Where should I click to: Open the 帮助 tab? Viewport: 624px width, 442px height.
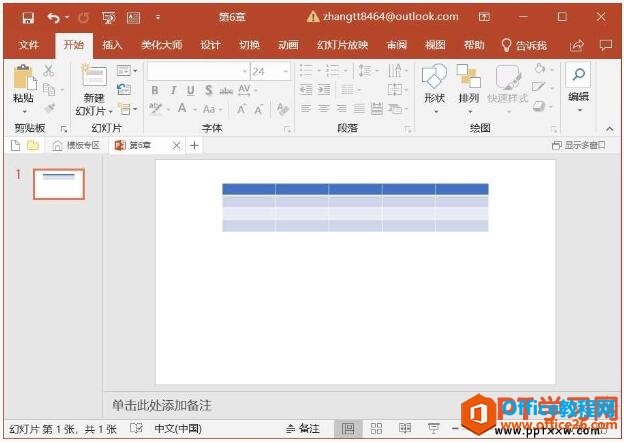pos(474,45)
